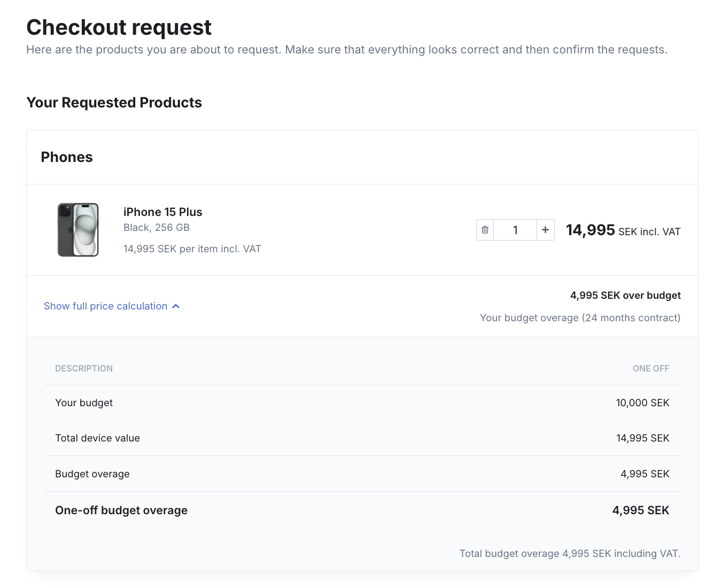
Task: Click the Phones section heading
Action: tap(67, 157)
